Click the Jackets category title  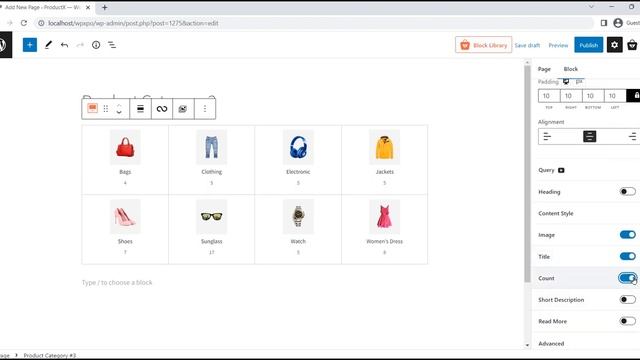pyautogui.click(x=384, y=172)
